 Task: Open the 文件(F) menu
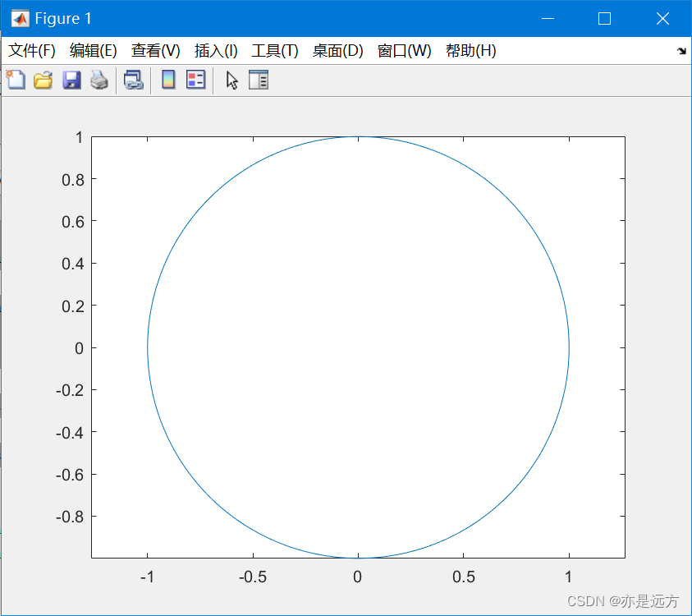coord(32,51)
